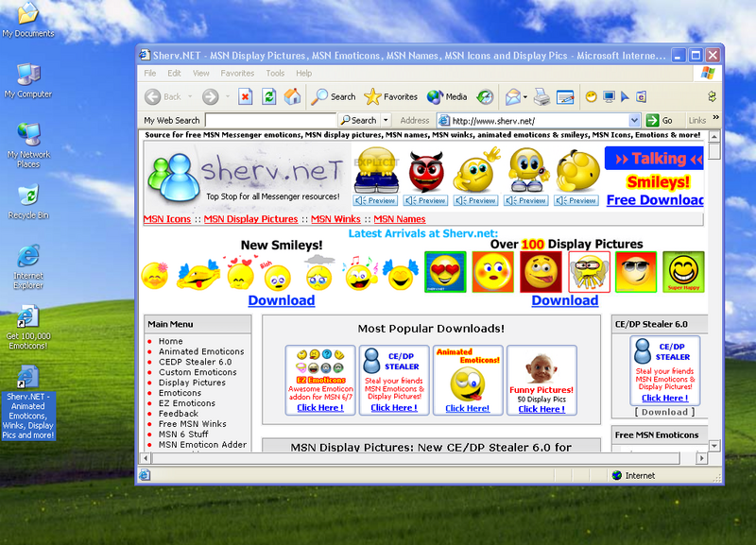Screen dimensions: 756x545
Task: Select the Super Happy green display picture
Action: [683, 272]
